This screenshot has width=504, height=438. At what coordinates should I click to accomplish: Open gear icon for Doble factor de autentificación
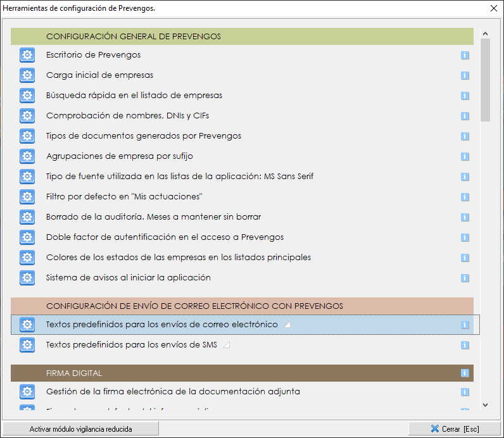(x=27, y=237)
